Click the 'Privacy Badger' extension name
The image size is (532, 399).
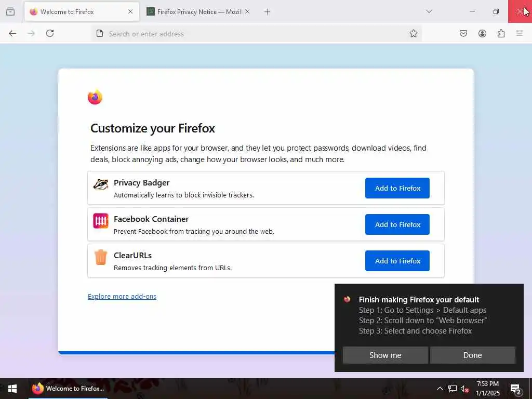click(x=141, y=182)
